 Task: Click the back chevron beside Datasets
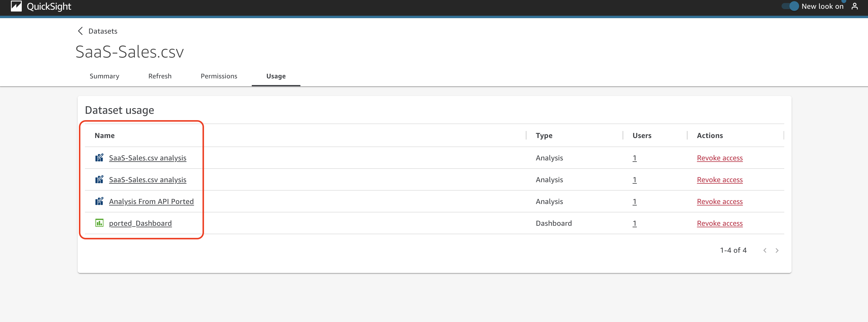coord(80,31)
